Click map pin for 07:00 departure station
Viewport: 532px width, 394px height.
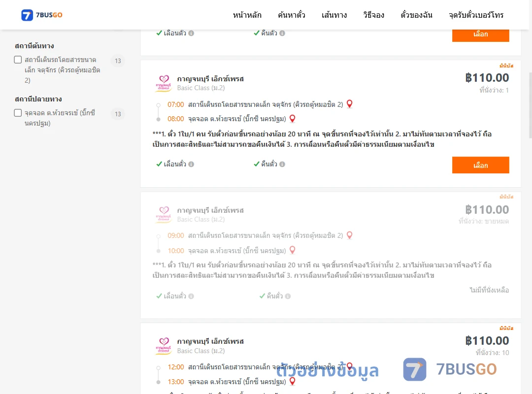point(349,104)
